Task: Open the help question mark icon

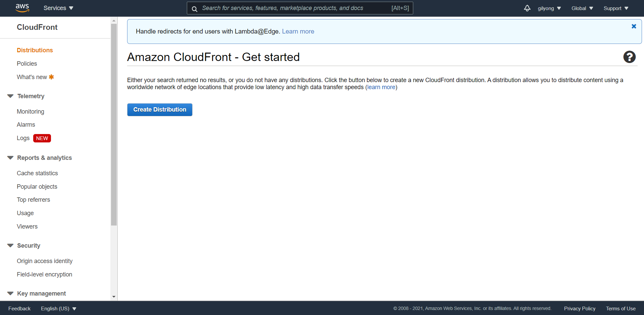Action: coord(629,57)
